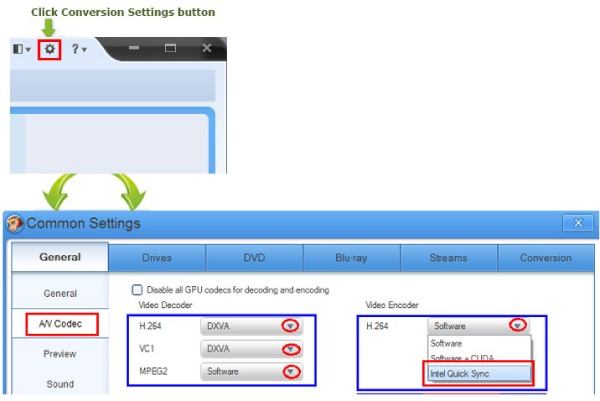Switch to the Drives tab
Viewport: 600px width, 401px height.
coord(157,258)
